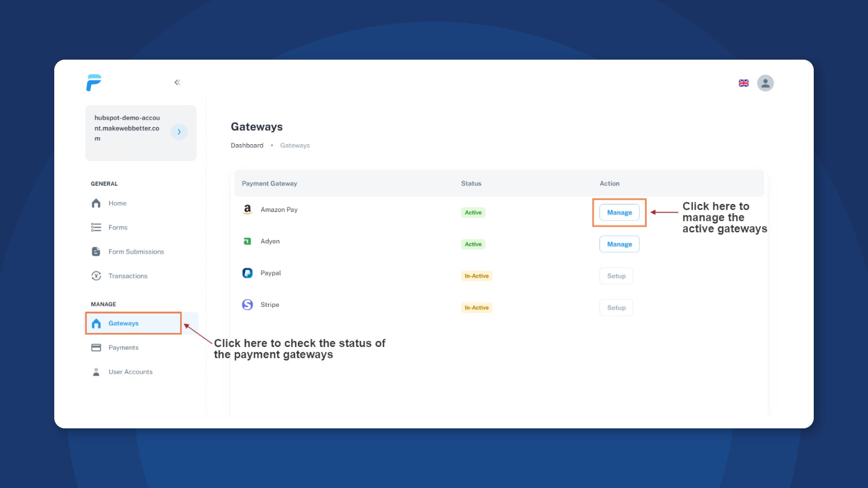Viewport: 868px width, 488px height.
Task: Click the Home sidebar icon
Action: tap(96, 203)
